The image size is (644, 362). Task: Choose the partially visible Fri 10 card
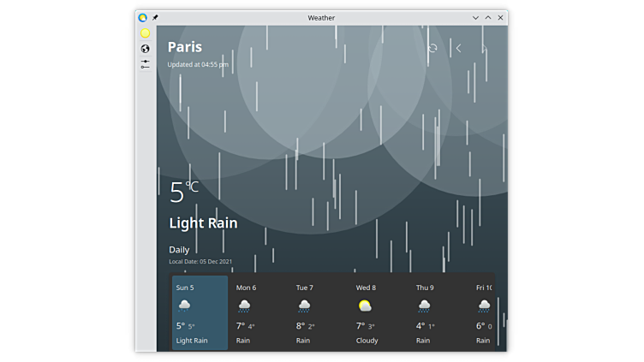click(484, 312)
